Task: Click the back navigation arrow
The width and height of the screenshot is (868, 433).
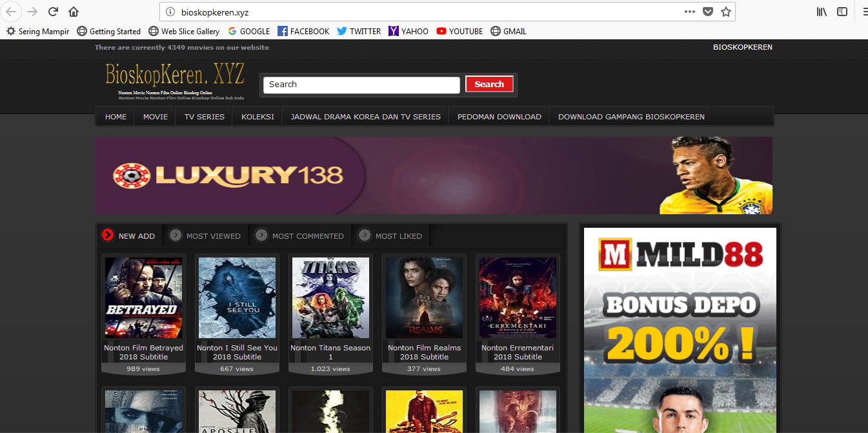Action: click(x=11, y=11)
